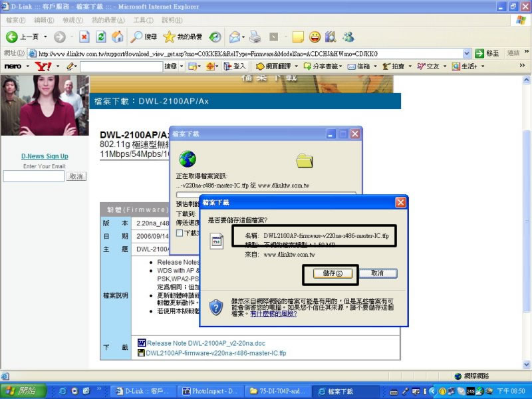
Task: Click the 分享書籤 bookmark share button
Action: click(323, 66)
